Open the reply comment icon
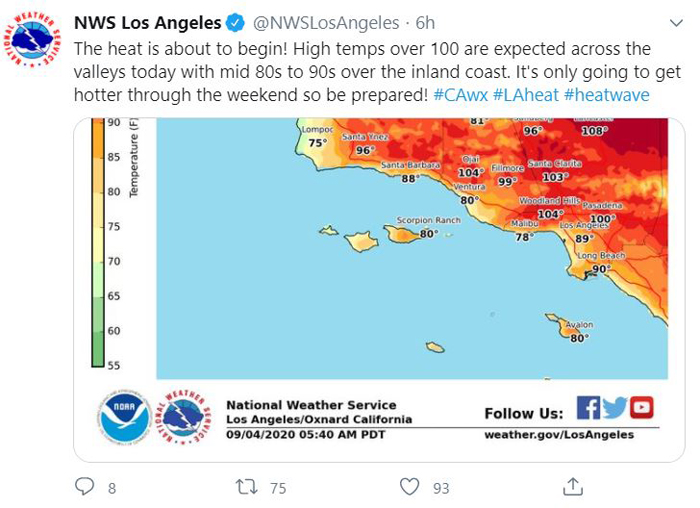The image size is (700, 508). (x=84, y=487)
